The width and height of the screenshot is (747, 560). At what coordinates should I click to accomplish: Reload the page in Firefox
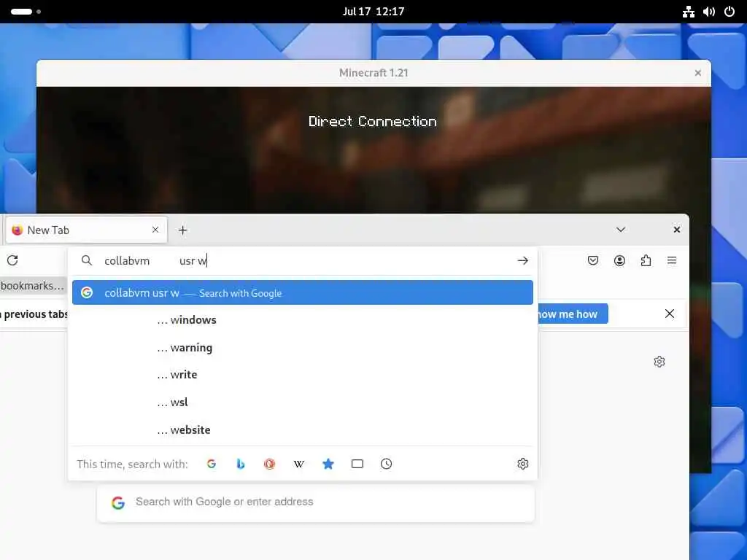[12, 260]
